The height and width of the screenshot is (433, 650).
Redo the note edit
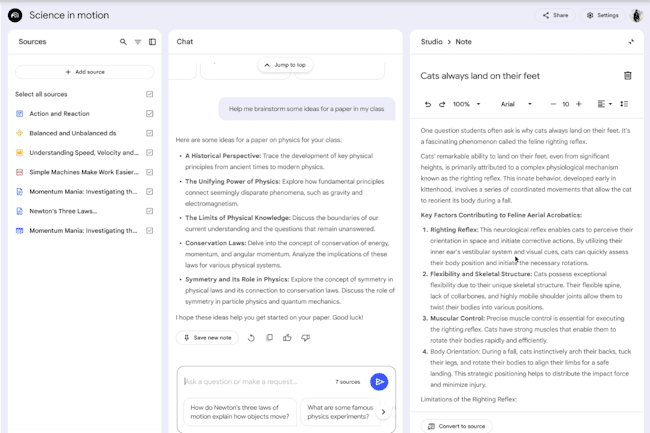442,104
